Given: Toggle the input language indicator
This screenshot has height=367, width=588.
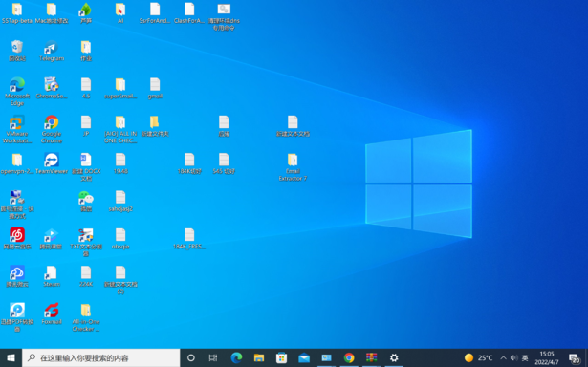Looking at the screenshot, I should (x=525, y=358).
